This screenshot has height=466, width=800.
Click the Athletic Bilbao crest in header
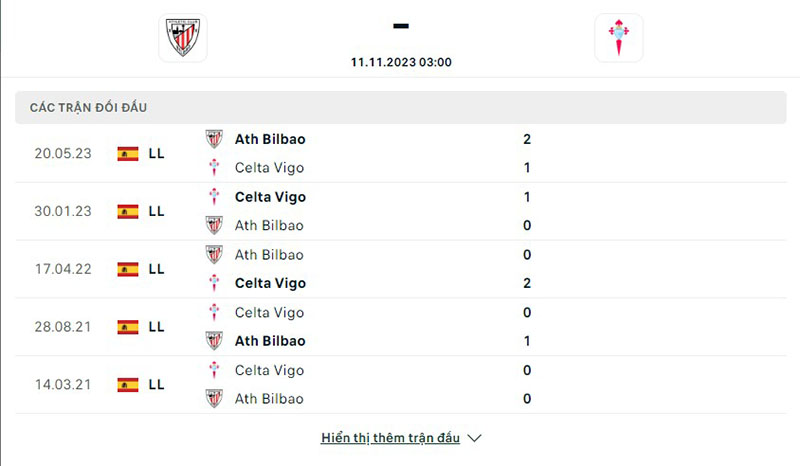coord(183,38)
